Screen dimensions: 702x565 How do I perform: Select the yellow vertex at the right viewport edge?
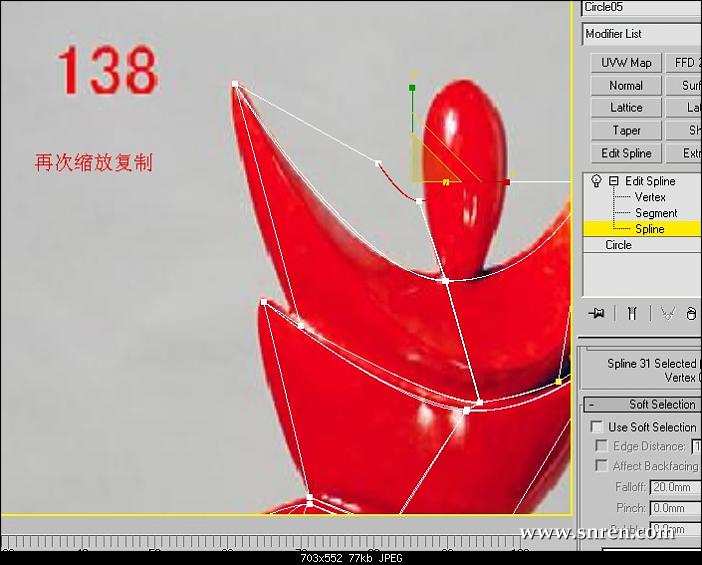[558, 381]
